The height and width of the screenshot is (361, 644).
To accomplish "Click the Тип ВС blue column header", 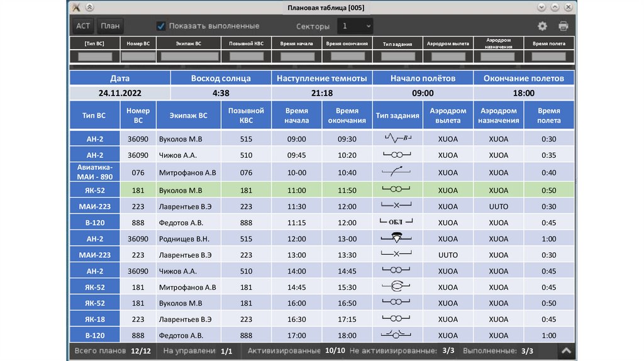I will pyautogui.click(x=94, y=116).
